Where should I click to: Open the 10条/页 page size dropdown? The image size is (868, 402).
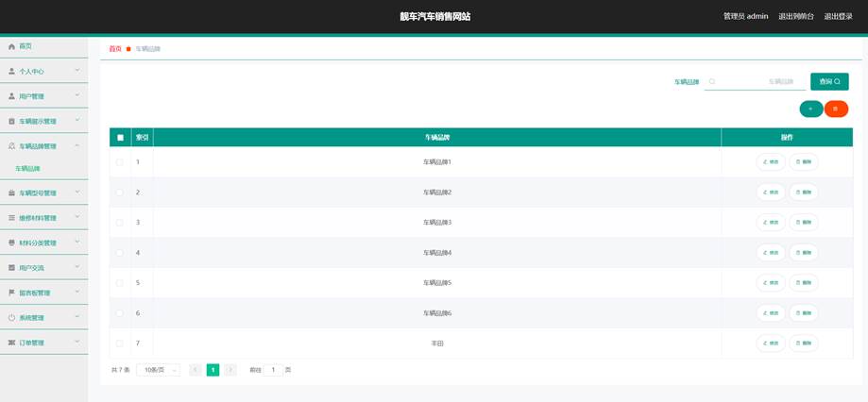click(x=159, y=370)
